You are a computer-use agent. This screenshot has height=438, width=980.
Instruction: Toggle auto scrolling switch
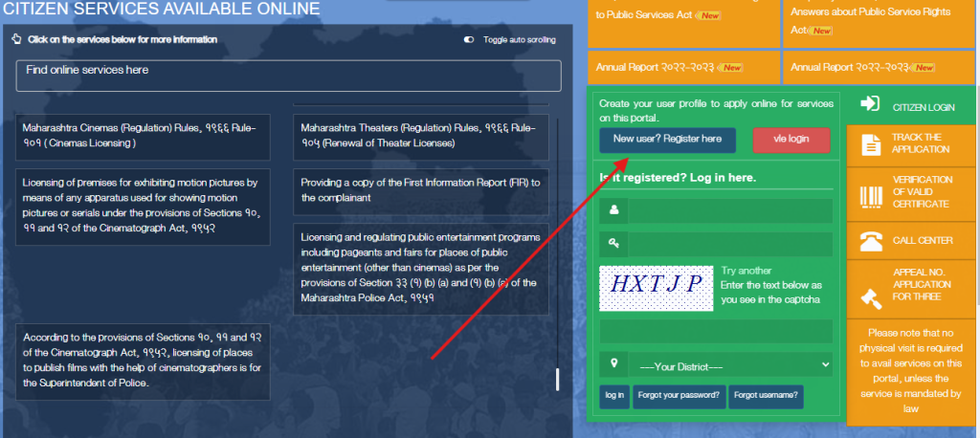[x=469, y=39]
